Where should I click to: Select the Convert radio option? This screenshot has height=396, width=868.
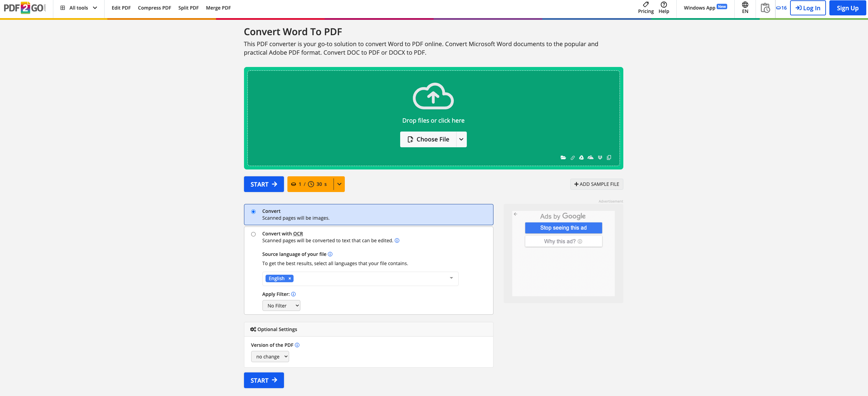[x=253, y=212]
